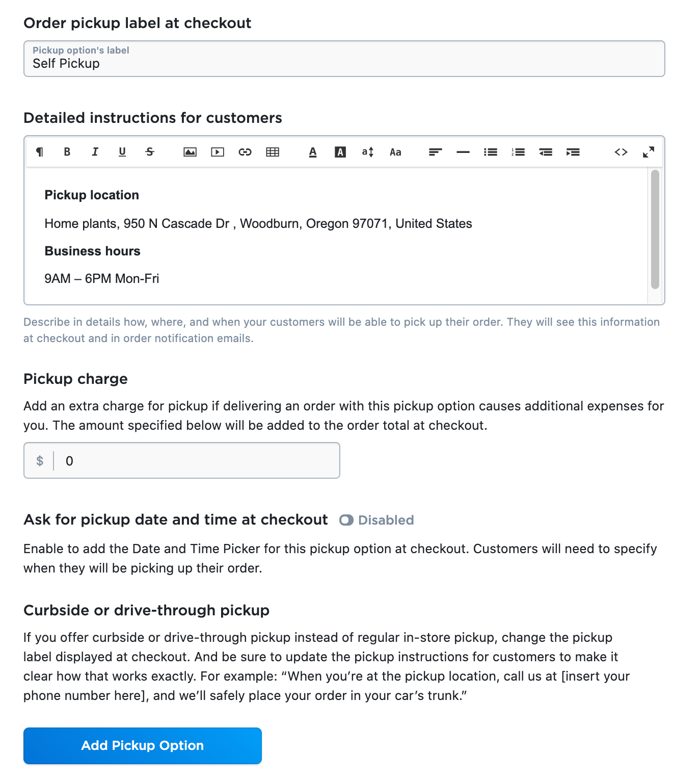This screenshot has height=780, width=700.
Task: Switch to HTML code view
Action: pos(621,152)
